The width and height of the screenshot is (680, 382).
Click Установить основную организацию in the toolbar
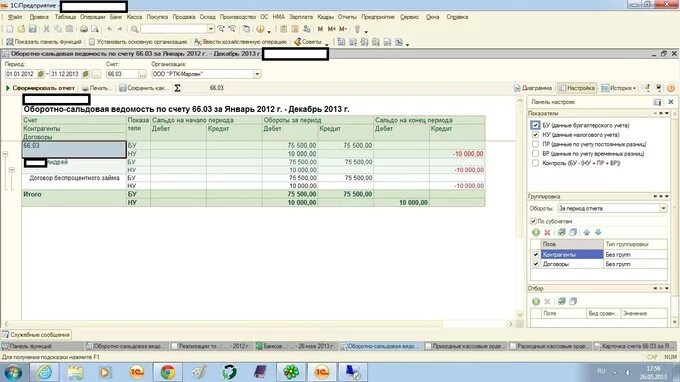[x=138, y=42]
